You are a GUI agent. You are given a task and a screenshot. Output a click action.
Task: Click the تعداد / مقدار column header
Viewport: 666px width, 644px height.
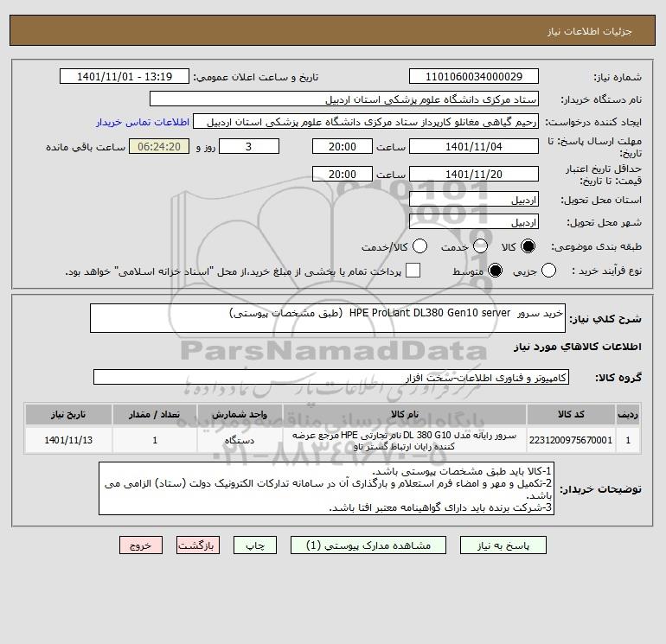tap(155, 415)
